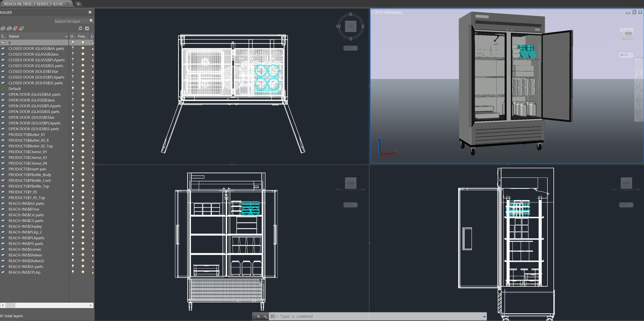Screen dimensions: 644x321
Task: Click the On column header
Action: (73, 36)
